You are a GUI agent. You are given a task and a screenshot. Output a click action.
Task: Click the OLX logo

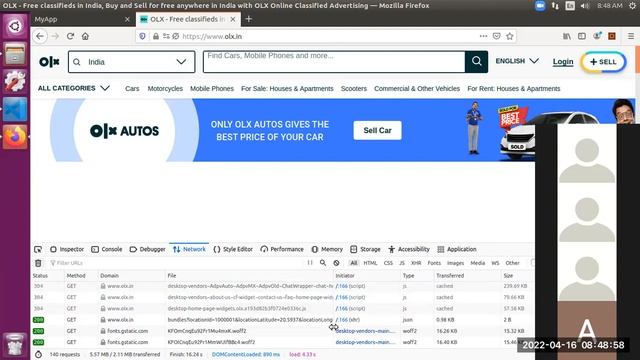click(49, 62)
